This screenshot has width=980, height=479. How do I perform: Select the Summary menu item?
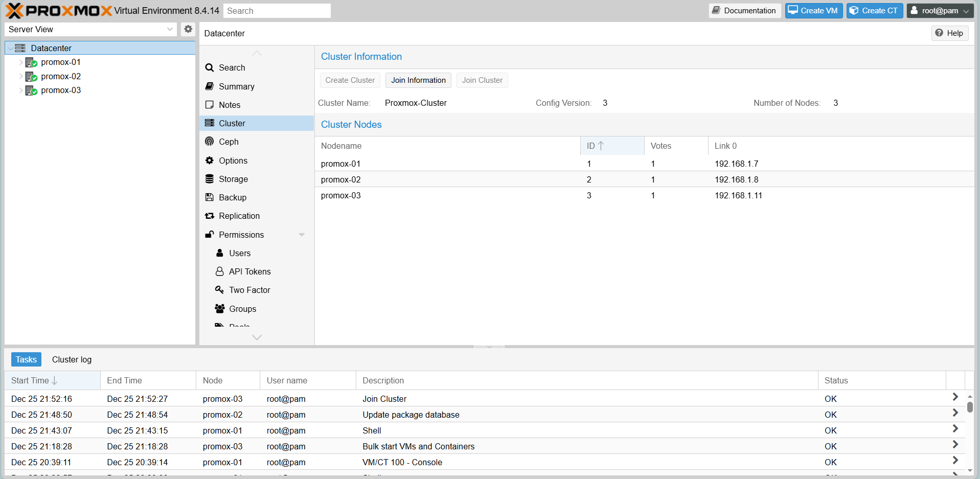click(236, 86)
